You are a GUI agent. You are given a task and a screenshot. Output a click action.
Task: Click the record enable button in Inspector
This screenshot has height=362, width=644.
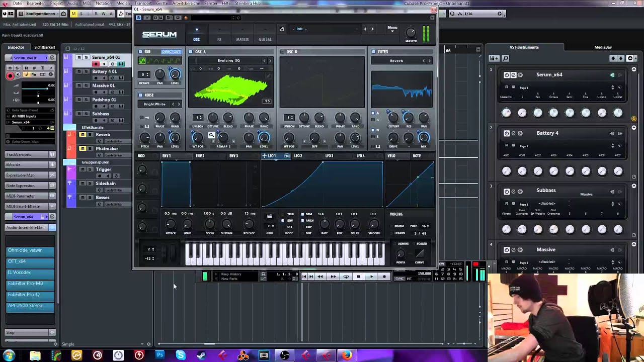pos(10,75)
